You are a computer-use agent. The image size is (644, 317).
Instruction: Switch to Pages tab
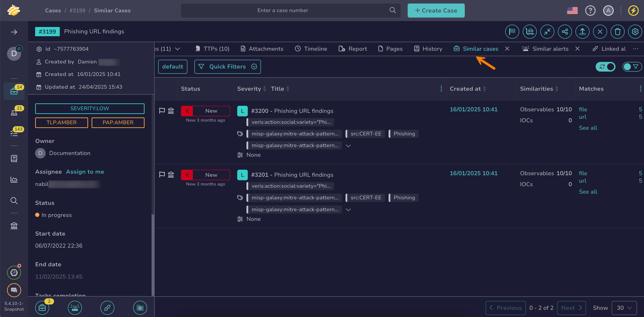click(390, 49)
